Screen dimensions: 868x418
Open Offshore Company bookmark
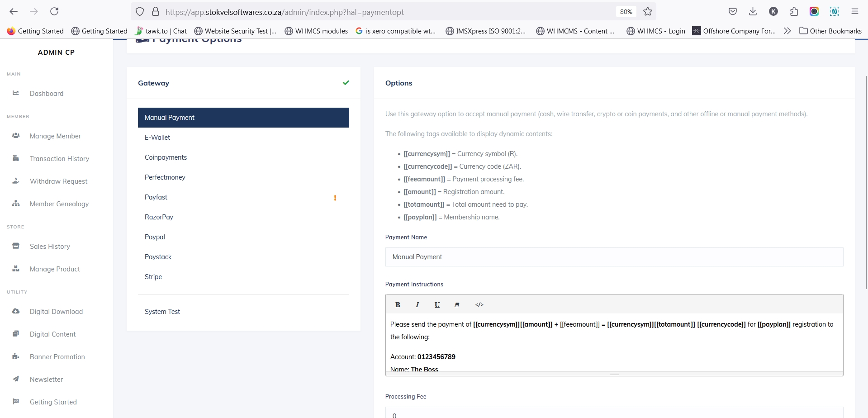[734, 31]
